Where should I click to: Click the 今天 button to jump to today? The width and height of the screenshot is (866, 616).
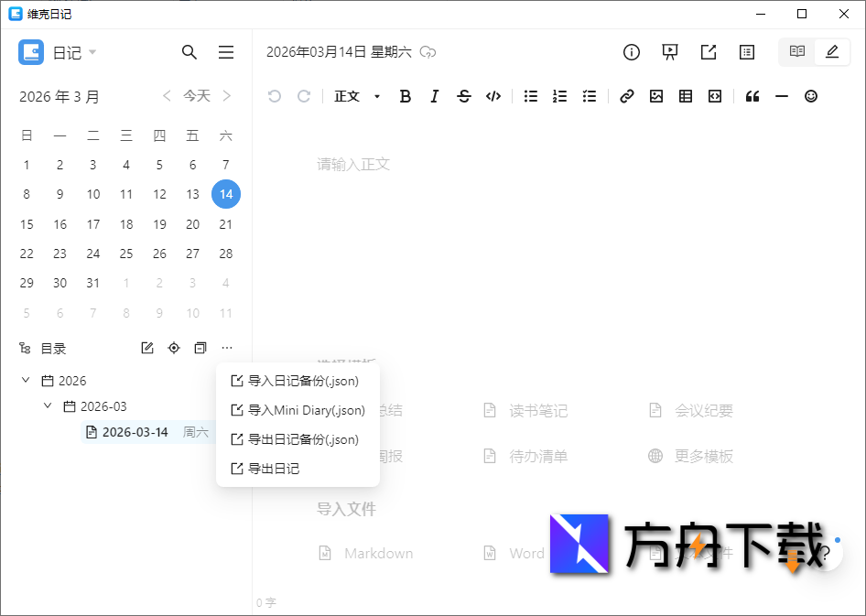click(x=197, y=95)
